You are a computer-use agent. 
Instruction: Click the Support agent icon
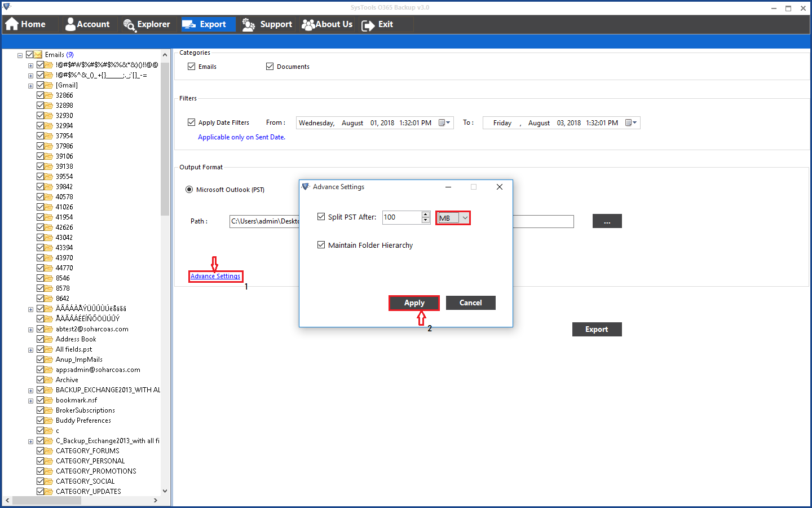(x=249, y=24)
